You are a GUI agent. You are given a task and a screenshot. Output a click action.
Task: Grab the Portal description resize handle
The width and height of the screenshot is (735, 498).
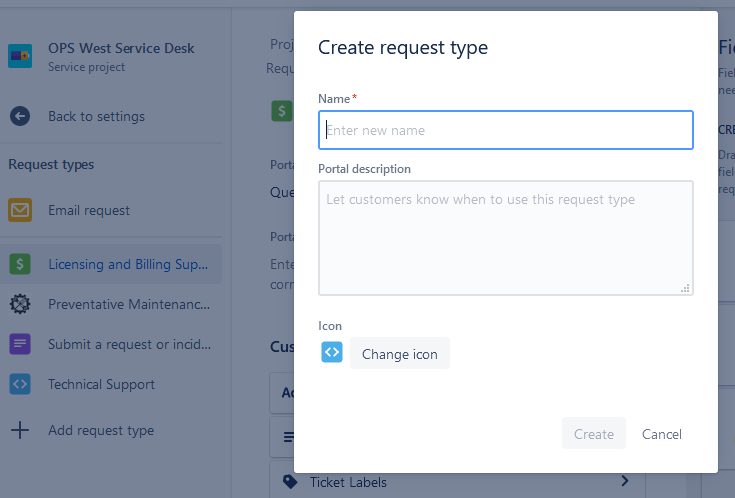coord(685,288)
